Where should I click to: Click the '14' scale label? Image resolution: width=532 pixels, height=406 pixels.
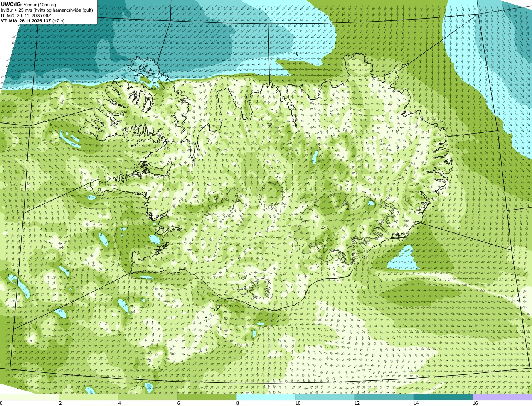coord(416,403)
